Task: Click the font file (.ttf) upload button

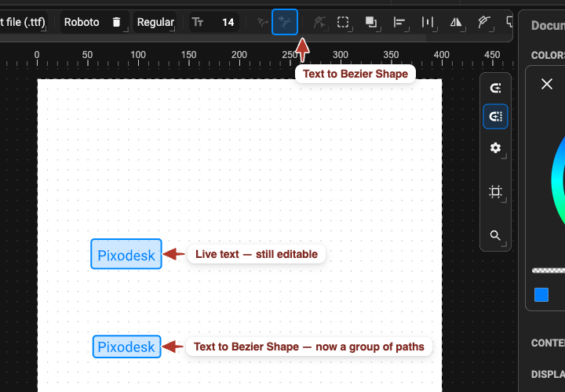Action: (22, 22)
